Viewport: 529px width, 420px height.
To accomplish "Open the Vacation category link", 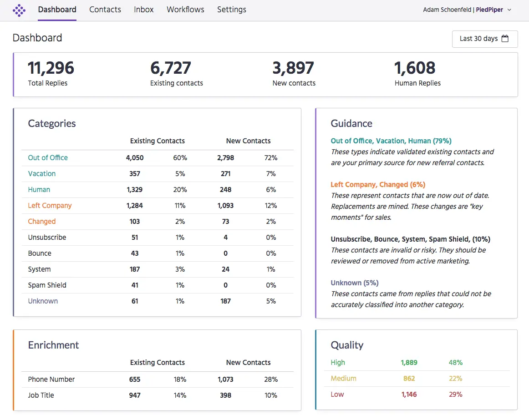I will tap(42, 174).
